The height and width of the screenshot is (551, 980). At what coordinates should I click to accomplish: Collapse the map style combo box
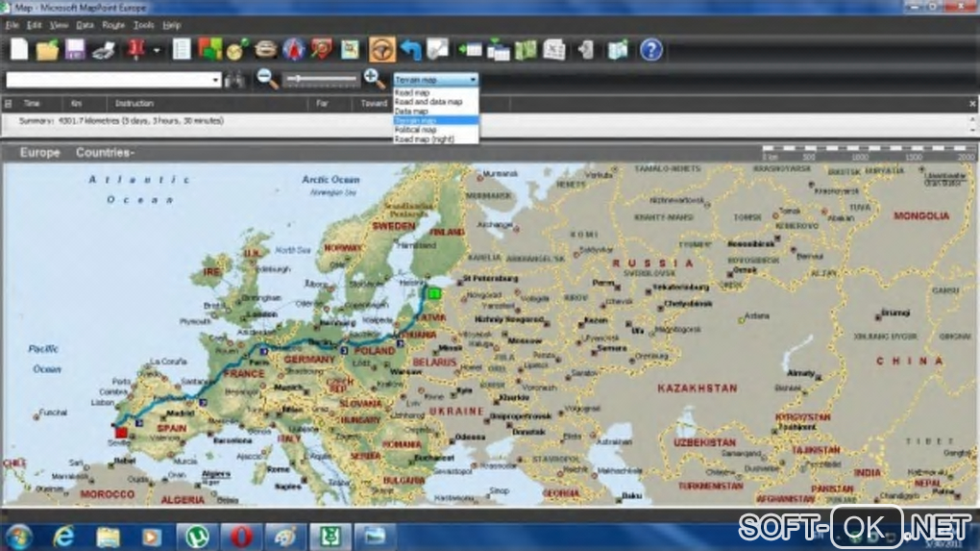tap(473, 80)
